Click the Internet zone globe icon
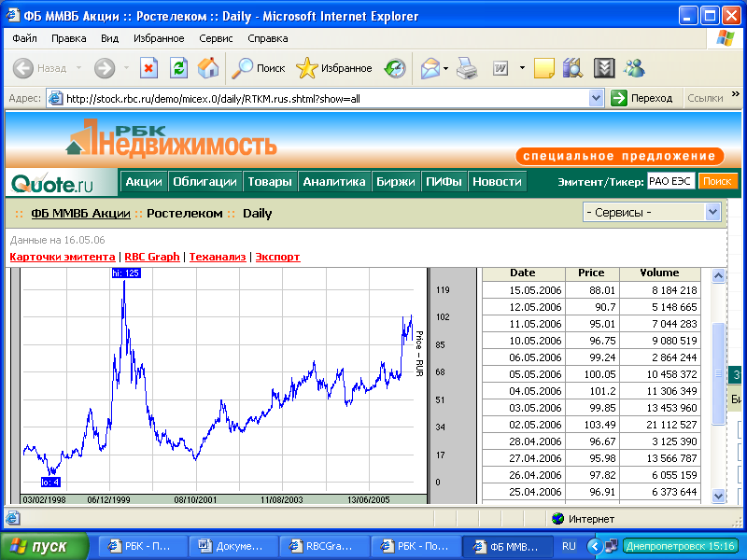Viewport: 747px width, 560px height. pos(557,518)
